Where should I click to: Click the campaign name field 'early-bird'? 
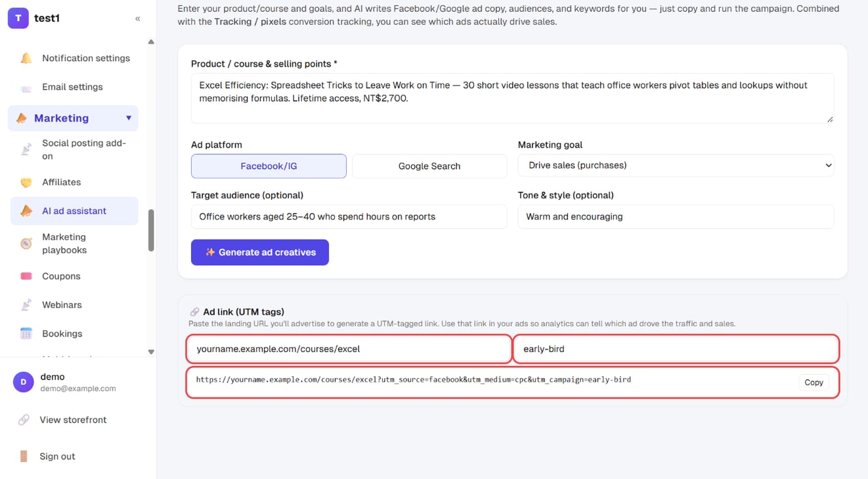pyautogui.click(x=676, y=349)
